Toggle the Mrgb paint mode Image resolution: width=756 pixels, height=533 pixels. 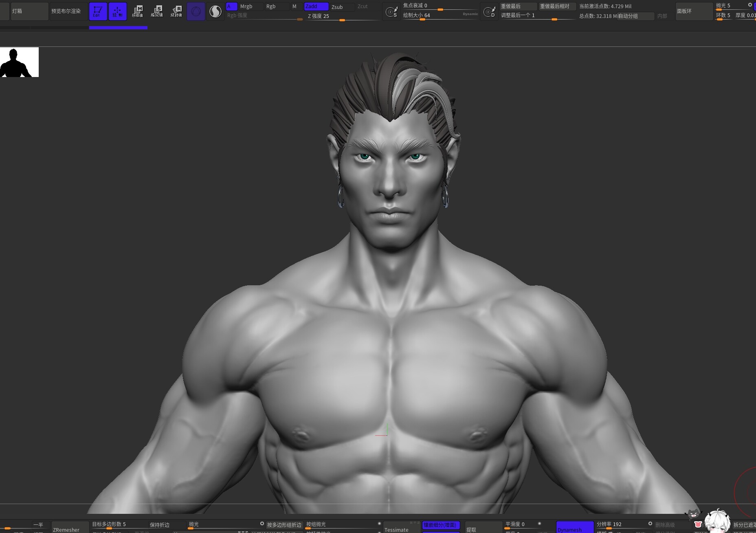(x=246, y=6)
